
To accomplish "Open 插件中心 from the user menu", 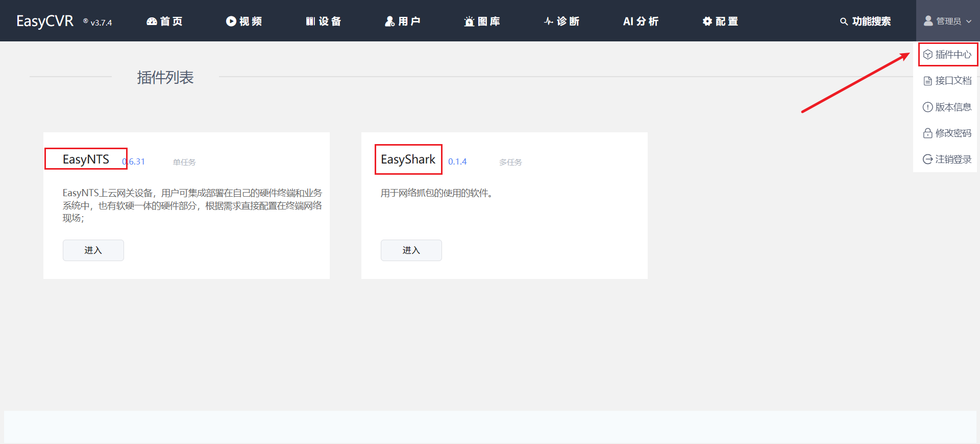I will [x=948, y=55].
